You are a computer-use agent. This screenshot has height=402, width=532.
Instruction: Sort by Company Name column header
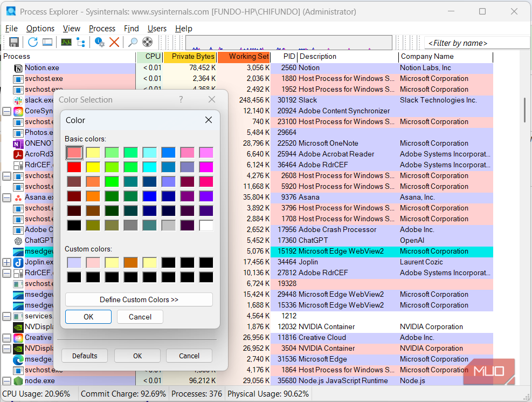(x=445, y=57)
